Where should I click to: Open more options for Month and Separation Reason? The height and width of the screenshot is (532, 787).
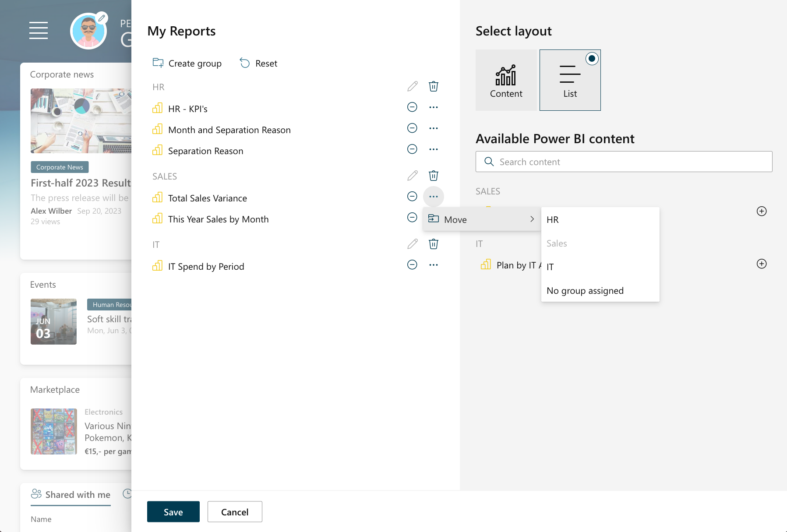pyautogui.click(x=433, y=128)
